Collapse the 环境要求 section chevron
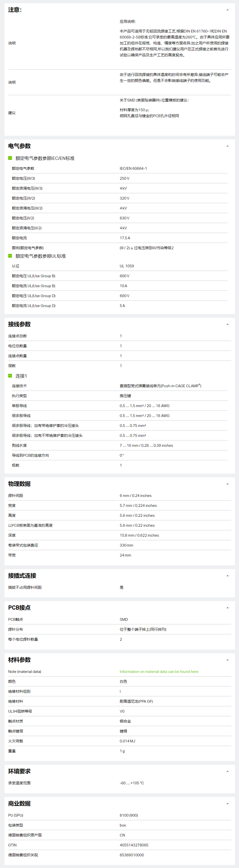Viewport: 239px width, 868px height. (x=228, y=771)
